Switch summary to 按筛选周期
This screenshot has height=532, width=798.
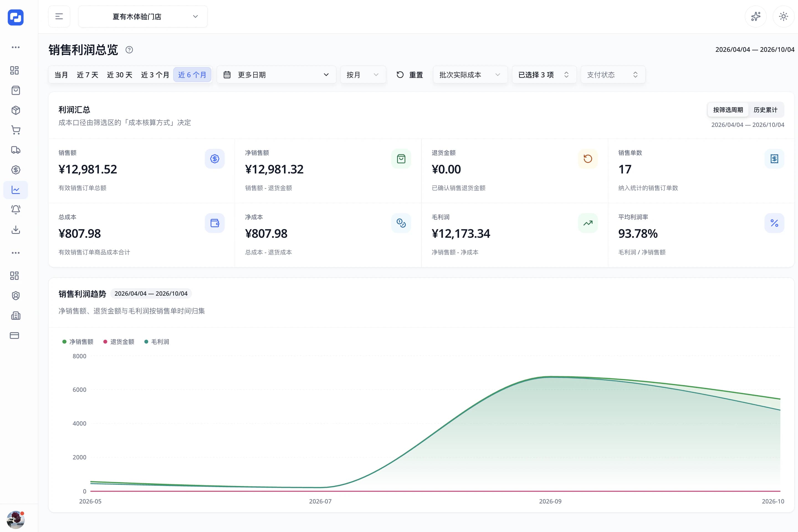click(728, 110)
